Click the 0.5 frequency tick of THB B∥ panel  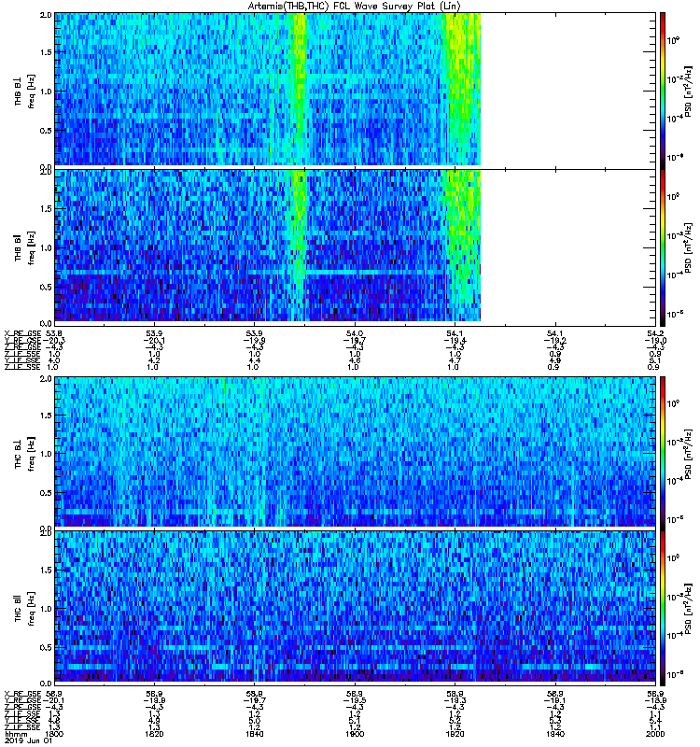coord(46,287)
